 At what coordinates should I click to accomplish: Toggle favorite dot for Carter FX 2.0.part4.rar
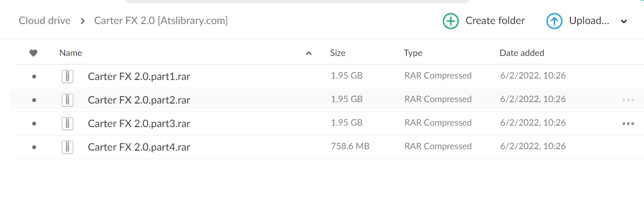(x=34, y=147)
